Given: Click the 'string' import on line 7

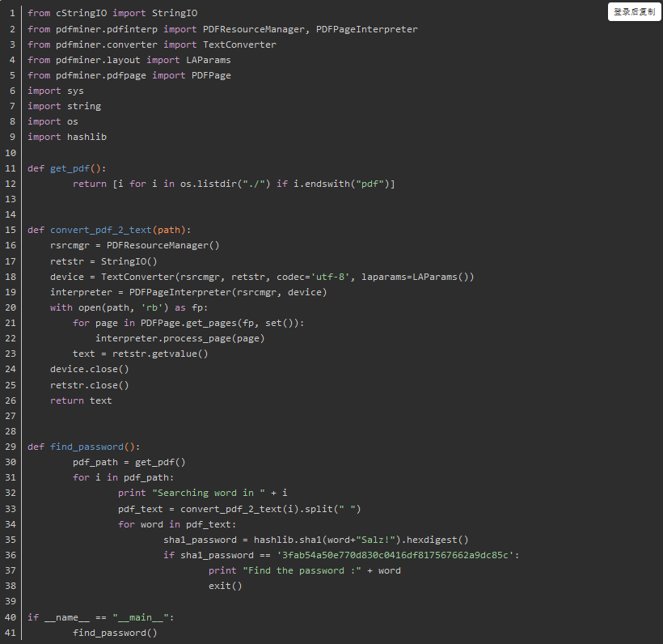Looking at the screenshot, I should pos(84,106).
